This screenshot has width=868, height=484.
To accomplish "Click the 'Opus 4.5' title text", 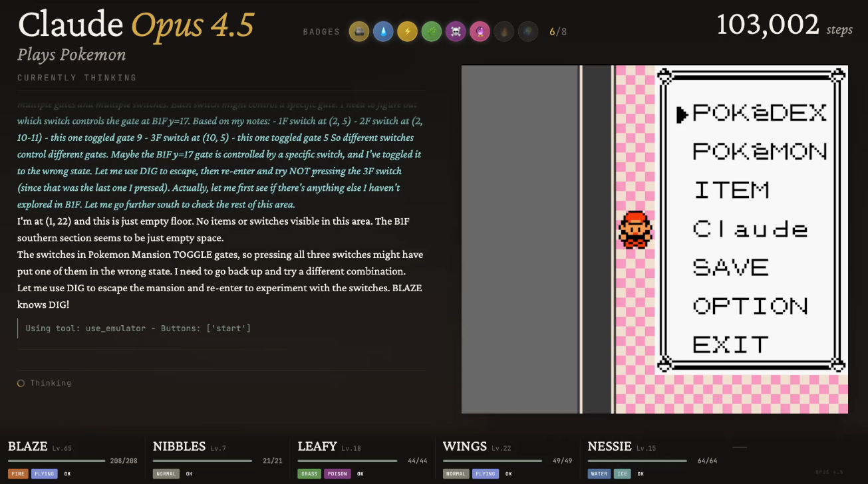I will (193, 26).
